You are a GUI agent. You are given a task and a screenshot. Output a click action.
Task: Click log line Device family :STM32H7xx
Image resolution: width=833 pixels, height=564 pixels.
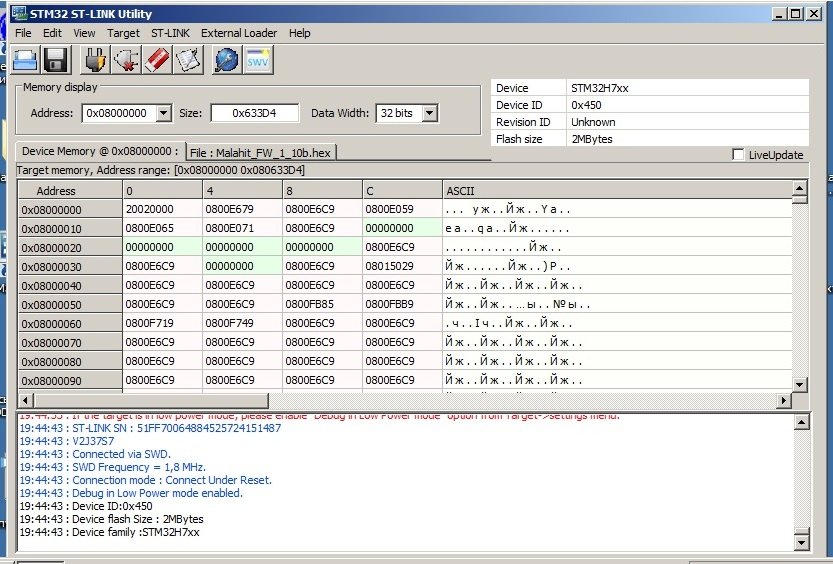[x=109, y=532]
